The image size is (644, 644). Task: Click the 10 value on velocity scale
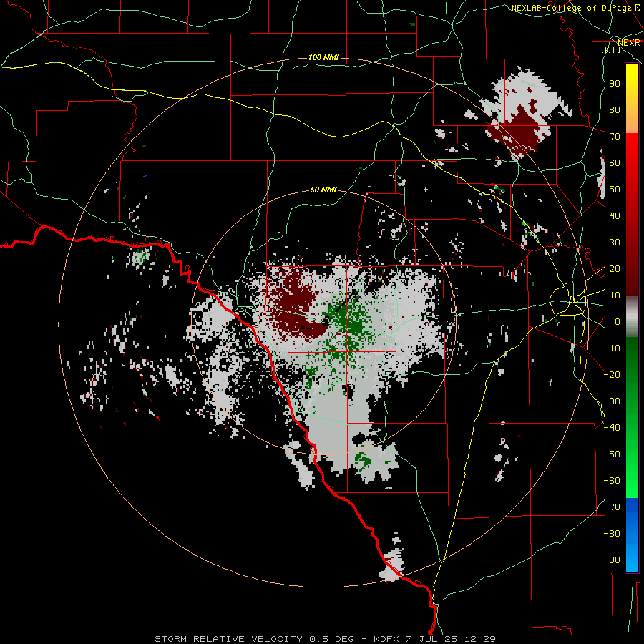615,296
